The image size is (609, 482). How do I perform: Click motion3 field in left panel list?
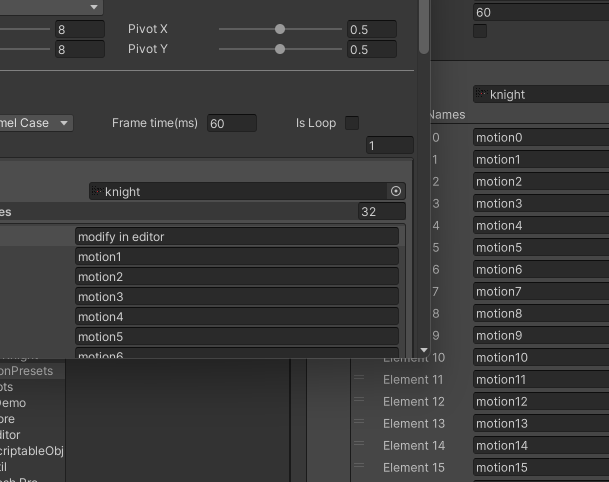coord(237,297)
